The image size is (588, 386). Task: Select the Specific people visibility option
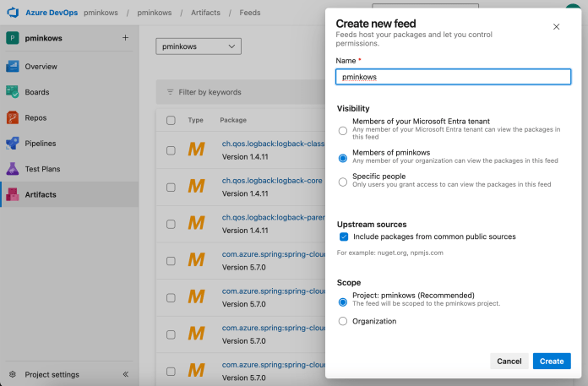pyautogui.click(x=342, y=182)
